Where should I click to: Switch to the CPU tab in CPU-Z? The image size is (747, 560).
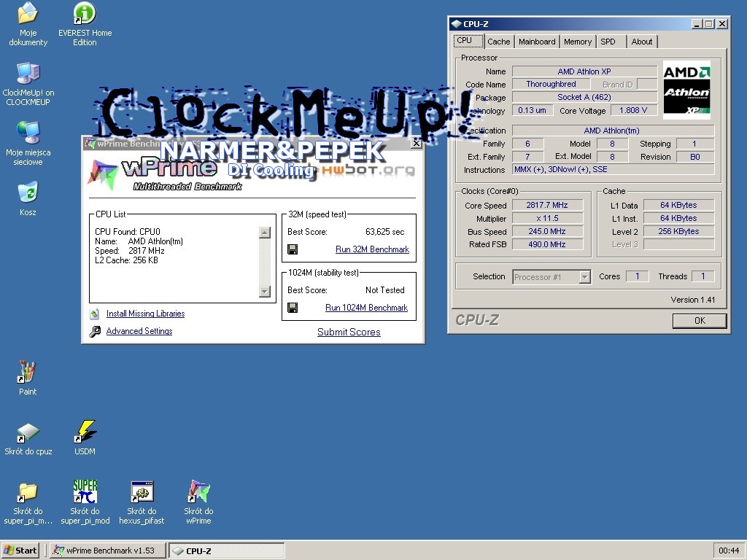tap(468, 41)
